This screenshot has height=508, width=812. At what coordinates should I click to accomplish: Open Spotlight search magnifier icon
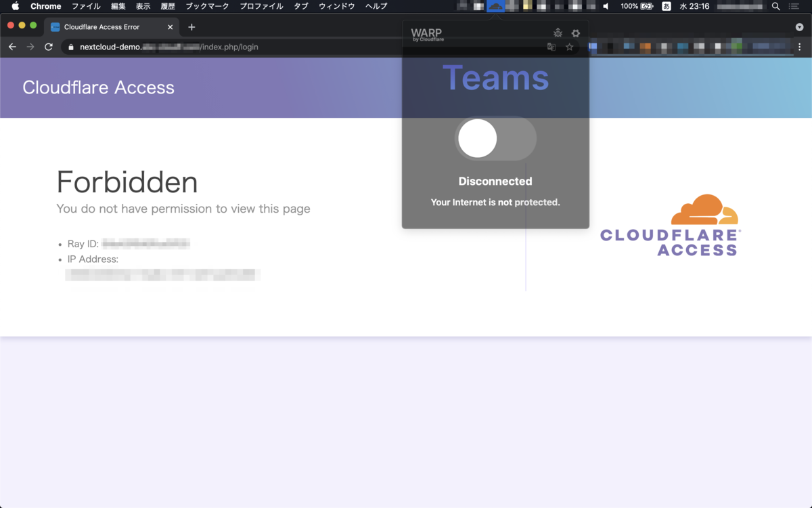[x=775, y=6]
